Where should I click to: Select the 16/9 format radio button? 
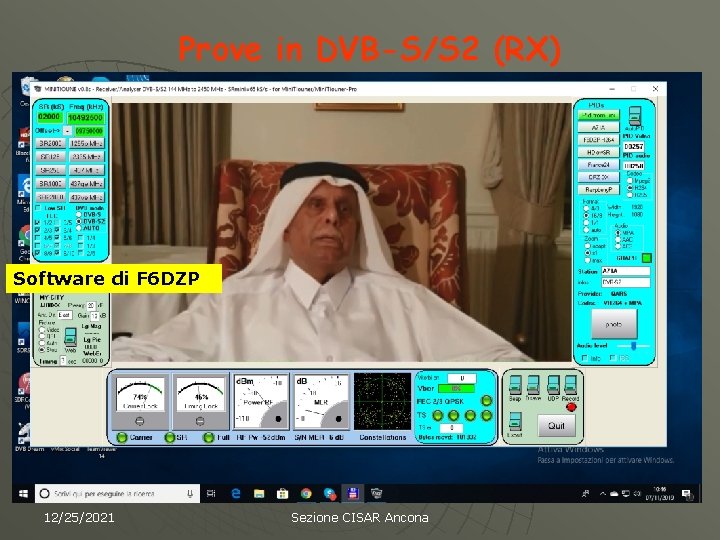pyautogui.click(x=586, y=215)
